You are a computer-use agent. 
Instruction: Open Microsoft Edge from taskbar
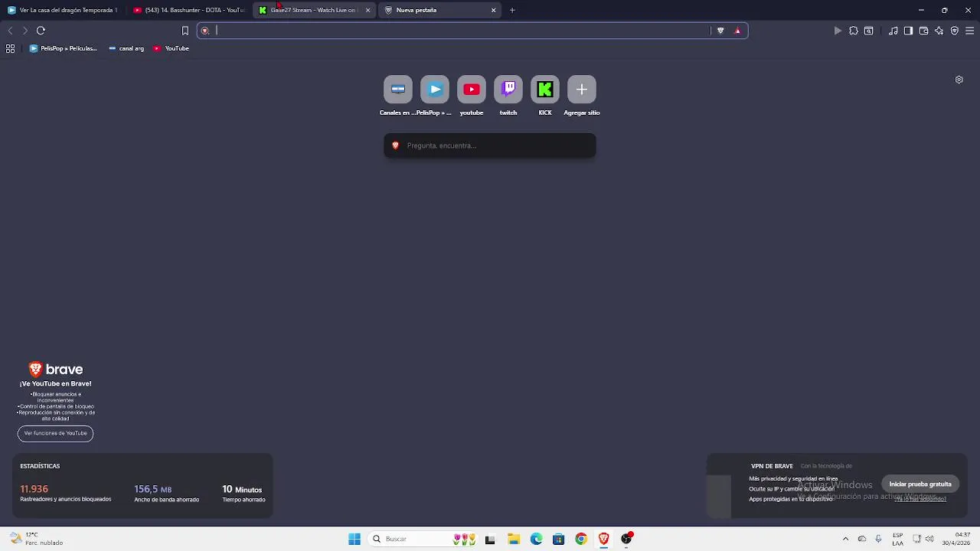[536, 539]
